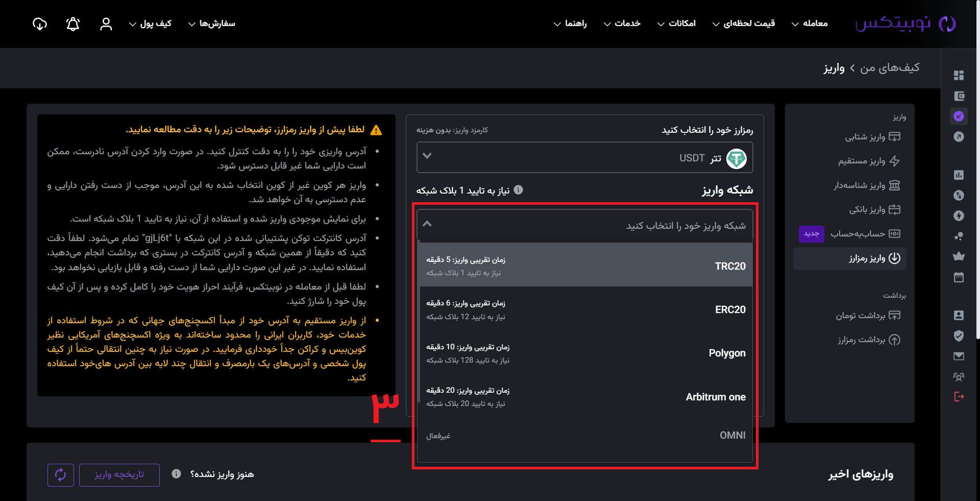Click info icon beside هنوز واریز نشده؟
Image resolution: width=980 pixels, height=501 pixels.
(176, 474)
